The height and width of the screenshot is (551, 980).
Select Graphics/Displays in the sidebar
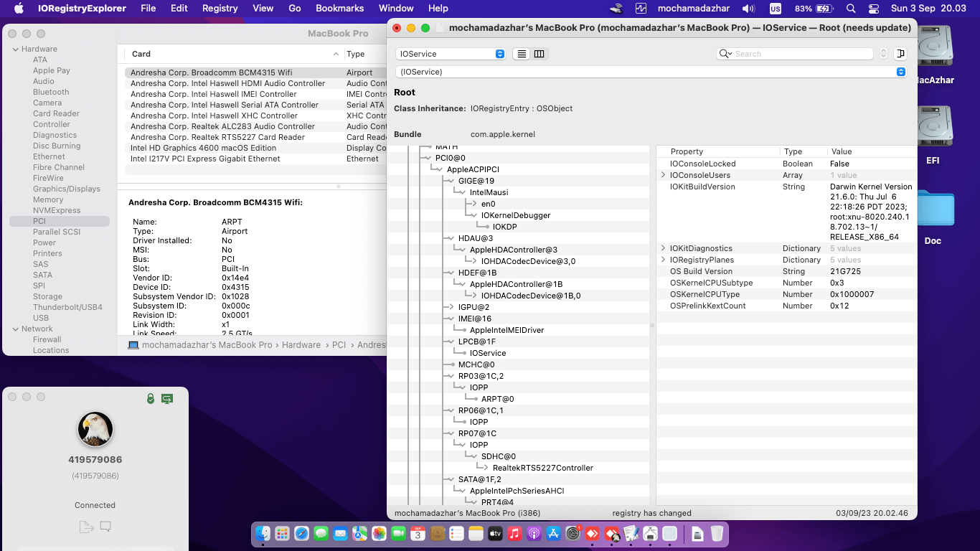coord(67,189)
